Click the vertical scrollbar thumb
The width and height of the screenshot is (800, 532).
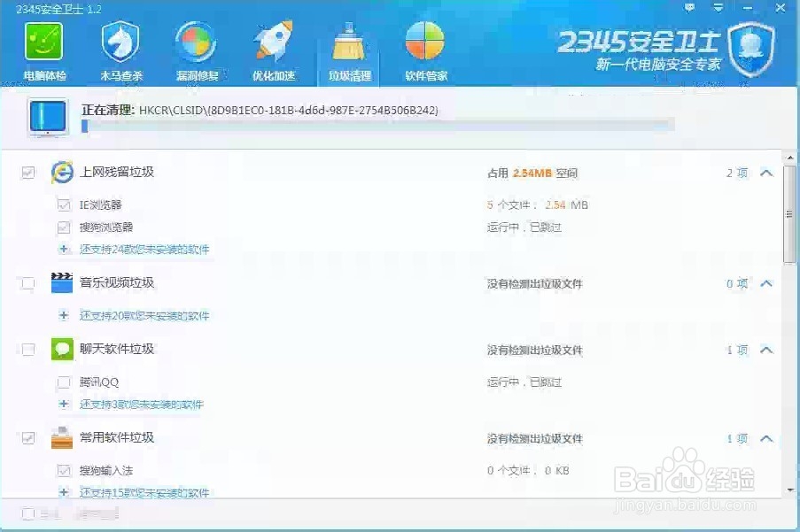(789, 214)
